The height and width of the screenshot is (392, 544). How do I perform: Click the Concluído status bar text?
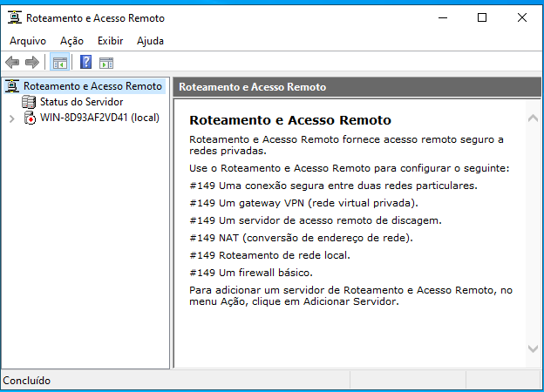coord(27,381)
